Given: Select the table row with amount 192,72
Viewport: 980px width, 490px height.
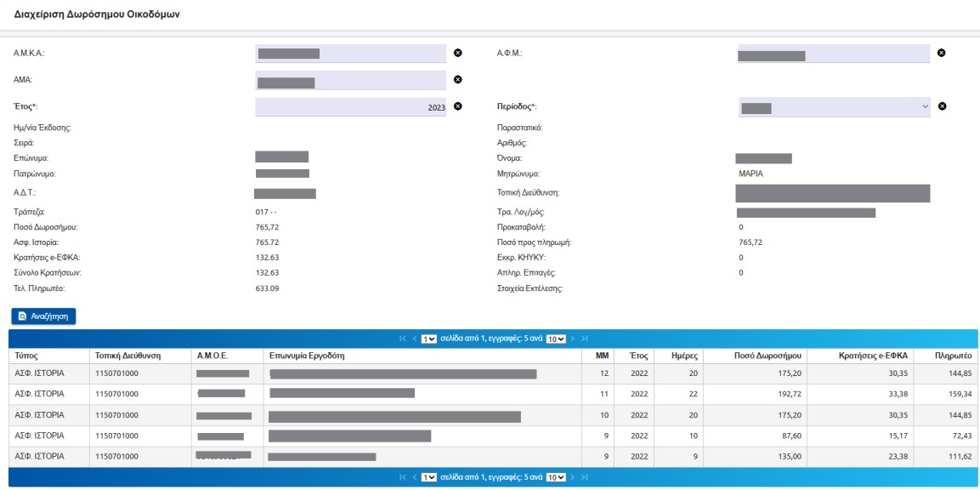Looking at the screenshot, I should coord(493,394).
